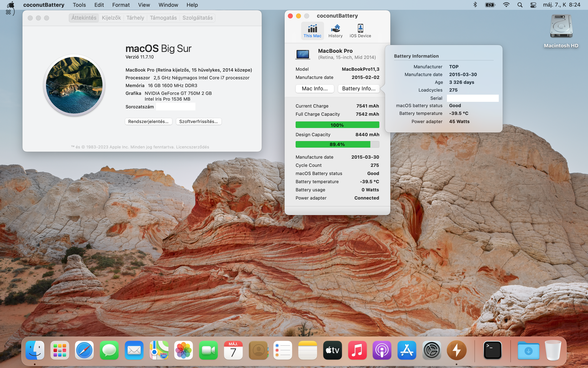The width and height of the screenshot is (588, 368).
Task: Open the Help menu
Action: tap(192, 5)
